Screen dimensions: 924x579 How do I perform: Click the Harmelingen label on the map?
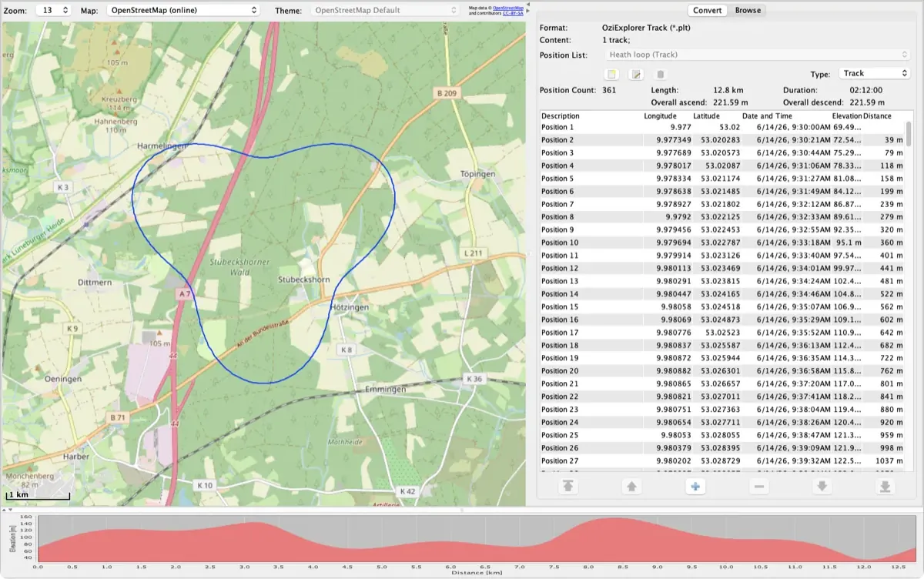pos(162,146)
